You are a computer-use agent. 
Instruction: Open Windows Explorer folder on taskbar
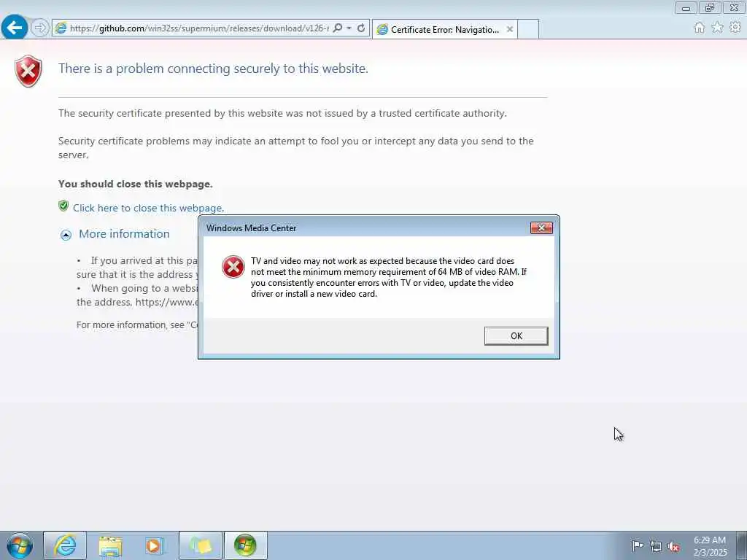110,545
